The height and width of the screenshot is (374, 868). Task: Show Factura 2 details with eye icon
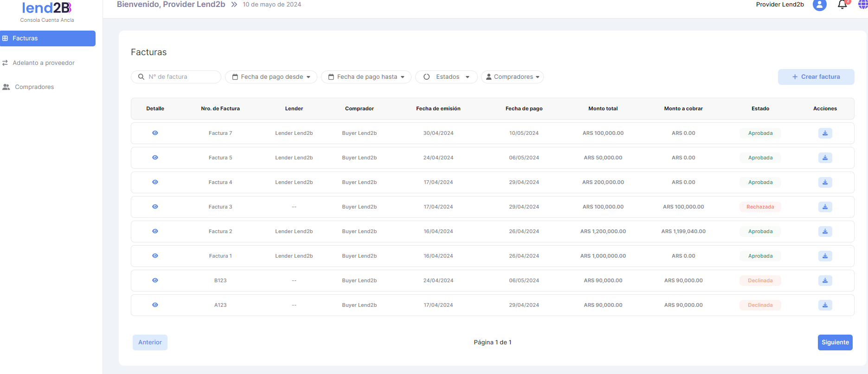[x=155, y=231]
